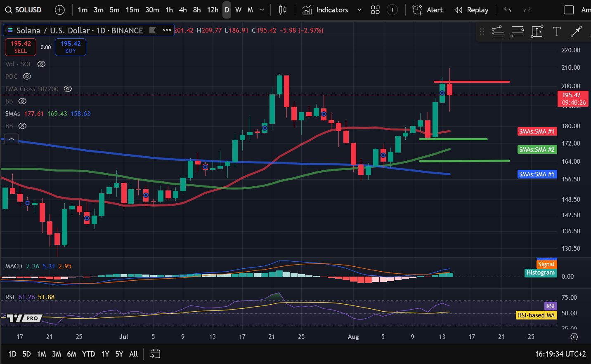
Task: Select the first horizontal lines drawing tool
Action: [x=498, y=31]
